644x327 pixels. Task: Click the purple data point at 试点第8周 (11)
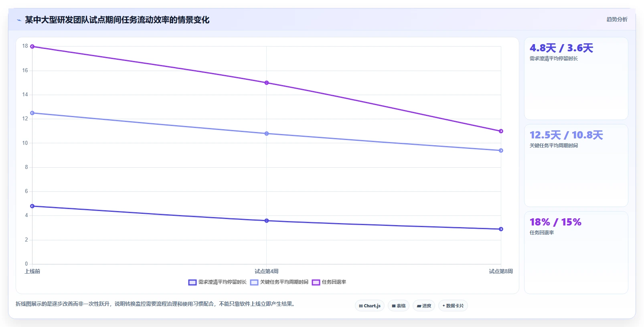[x=501, y=131]
